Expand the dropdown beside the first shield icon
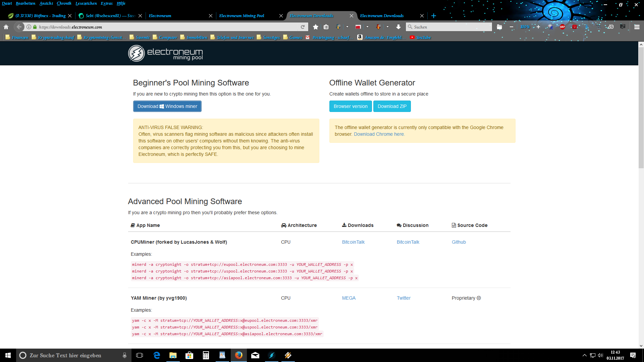644x362 pixels. point(347,27)
